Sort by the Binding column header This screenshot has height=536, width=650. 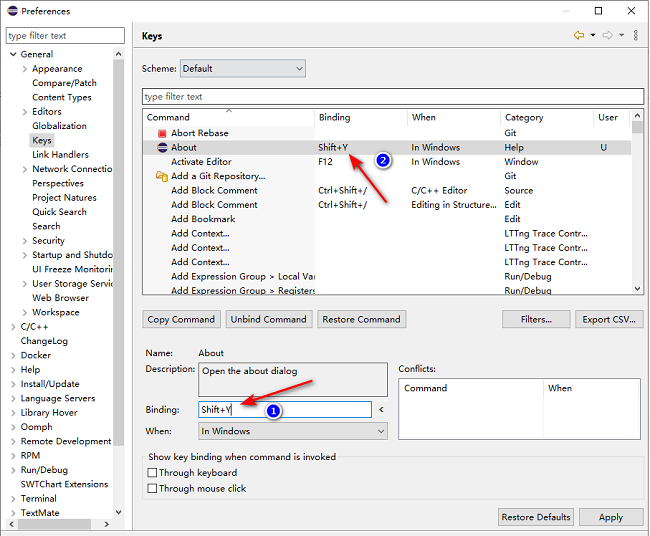(360, 118)
